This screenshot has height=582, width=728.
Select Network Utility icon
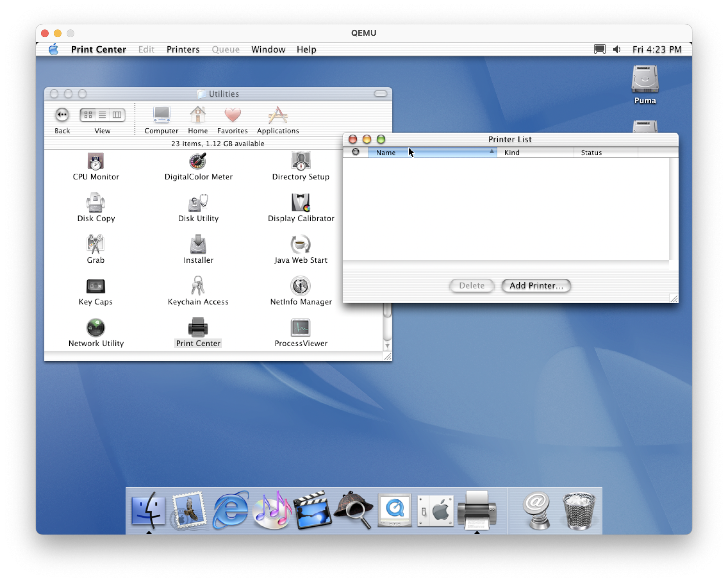tap(95, 328)
